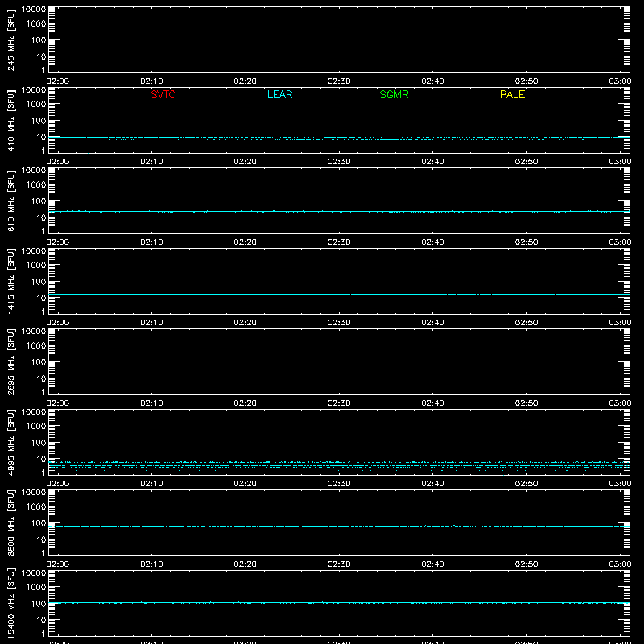Select the 245 MHz [SFU] axis title
The image size is (644, 644).
(10, 39)
